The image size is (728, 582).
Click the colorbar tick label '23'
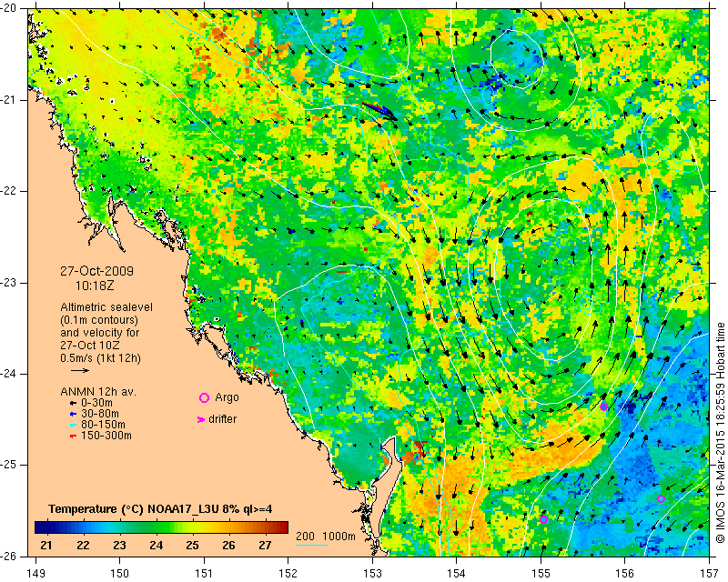tap(119, 545)
